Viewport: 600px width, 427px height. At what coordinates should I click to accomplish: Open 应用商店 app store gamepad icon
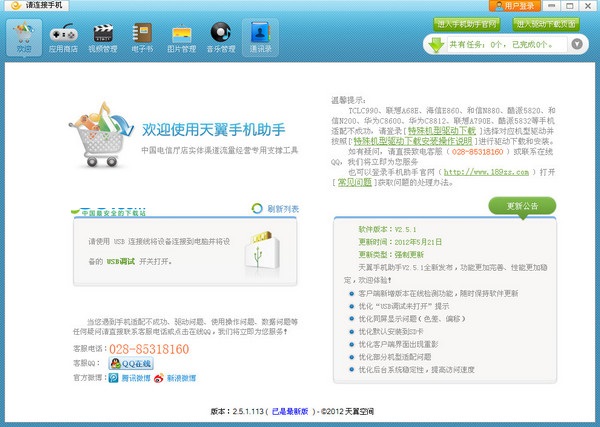click(x=63, y=37)
